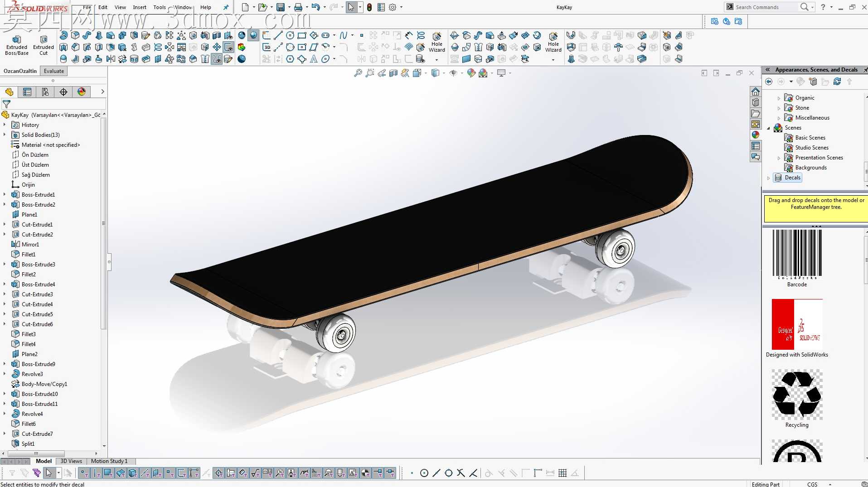Screen dimensions: 868x487
Task: Open the ConfigurationManager tab
Action: (45, 92)
